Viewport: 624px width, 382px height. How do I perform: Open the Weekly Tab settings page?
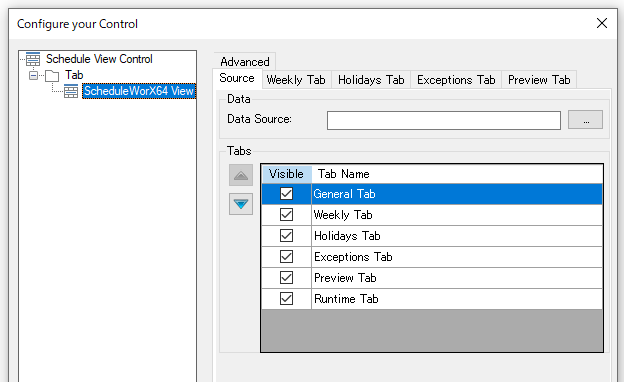coord(296,80)
